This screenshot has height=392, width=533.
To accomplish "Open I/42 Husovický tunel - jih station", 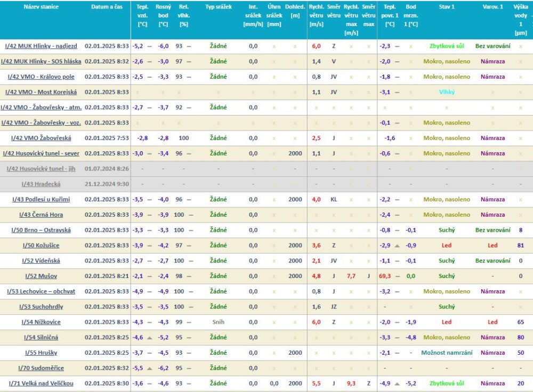I will point(41,169).
